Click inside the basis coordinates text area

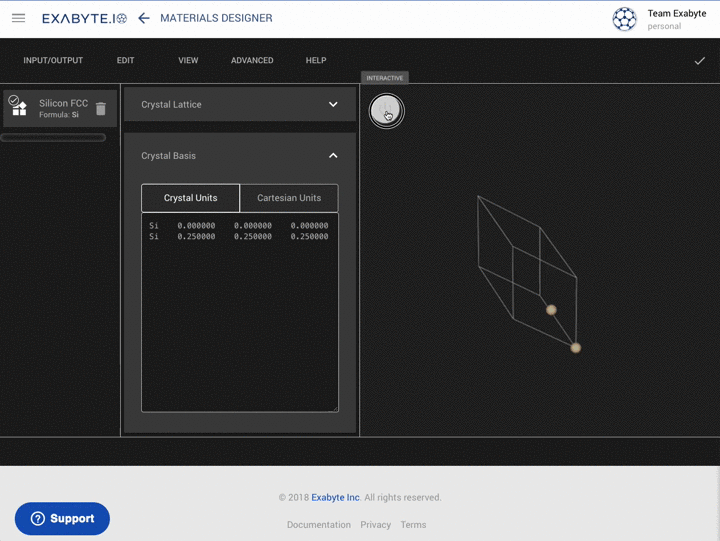[x=240, y=320]
